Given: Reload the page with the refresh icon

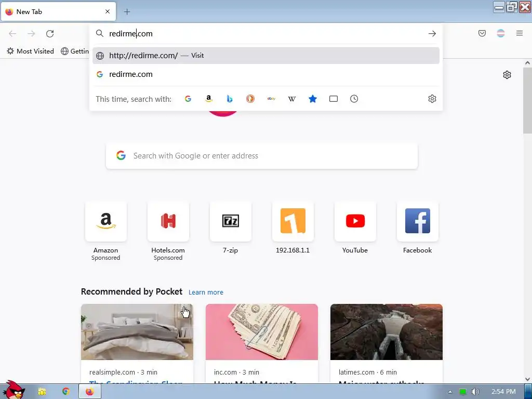Looking at the screenshot, I should (50, 34).
